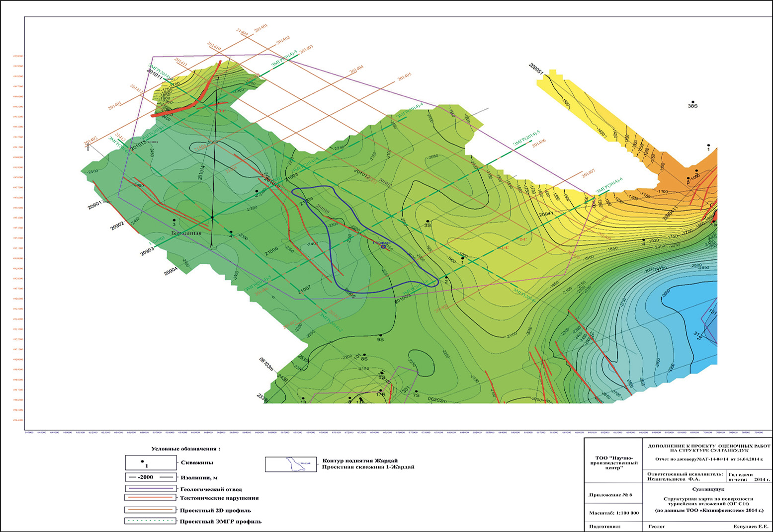This screenshot has height=532, width=773.
Task: Click the Условные обозначения legend heading
Action: (185, 449)
